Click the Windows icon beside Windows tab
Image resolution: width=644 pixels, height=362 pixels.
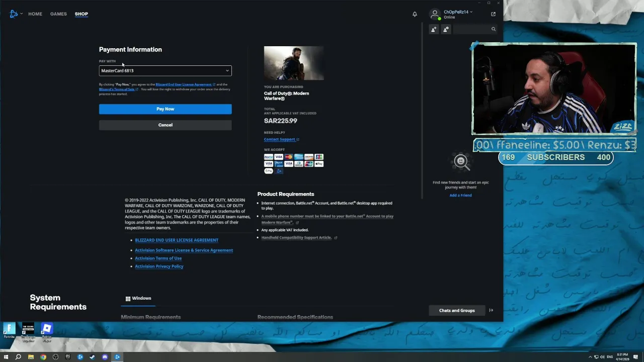click(x=128, y=299)
